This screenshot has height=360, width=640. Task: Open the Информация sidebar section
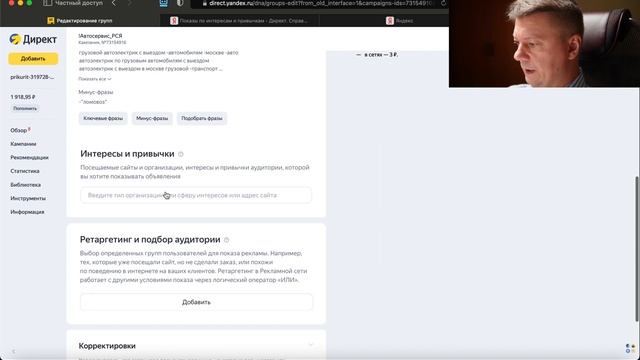pyautogui.click(x=27, y=212)
